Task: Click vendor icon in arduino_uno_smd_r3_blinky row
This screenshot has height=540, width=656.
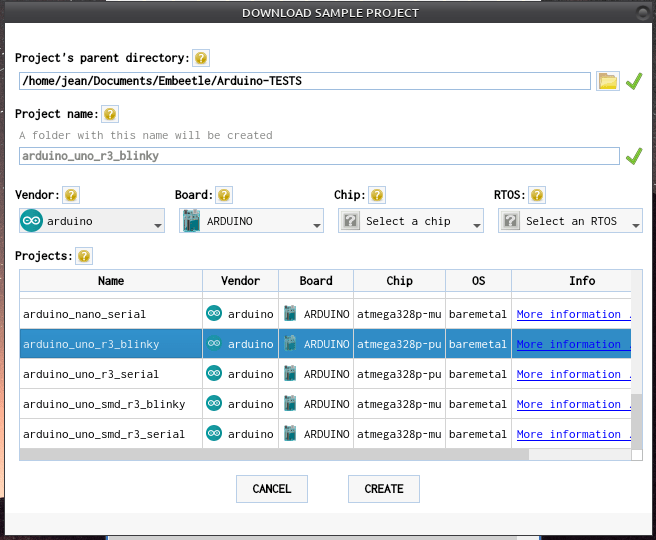Action: [214, 403]
